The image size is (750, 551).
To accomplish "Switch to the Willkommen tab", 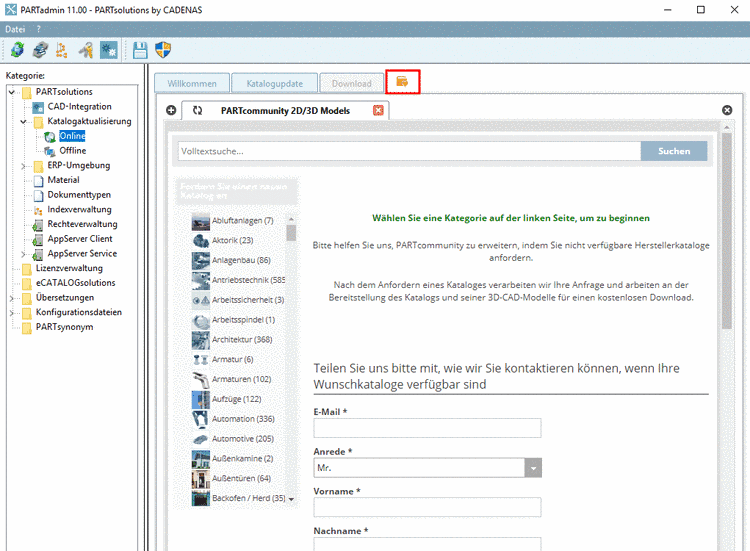I will (192, 83).
